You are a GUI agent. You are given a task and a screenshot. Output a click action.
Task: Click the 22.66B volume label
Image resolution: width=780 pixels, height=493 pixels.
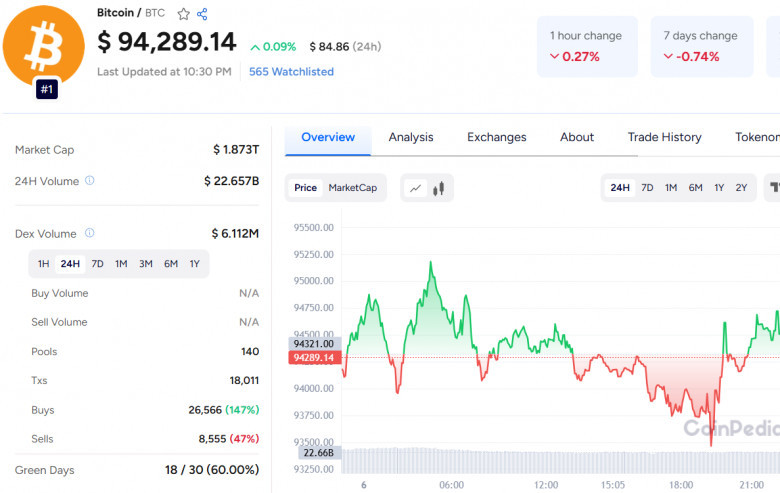319,453
